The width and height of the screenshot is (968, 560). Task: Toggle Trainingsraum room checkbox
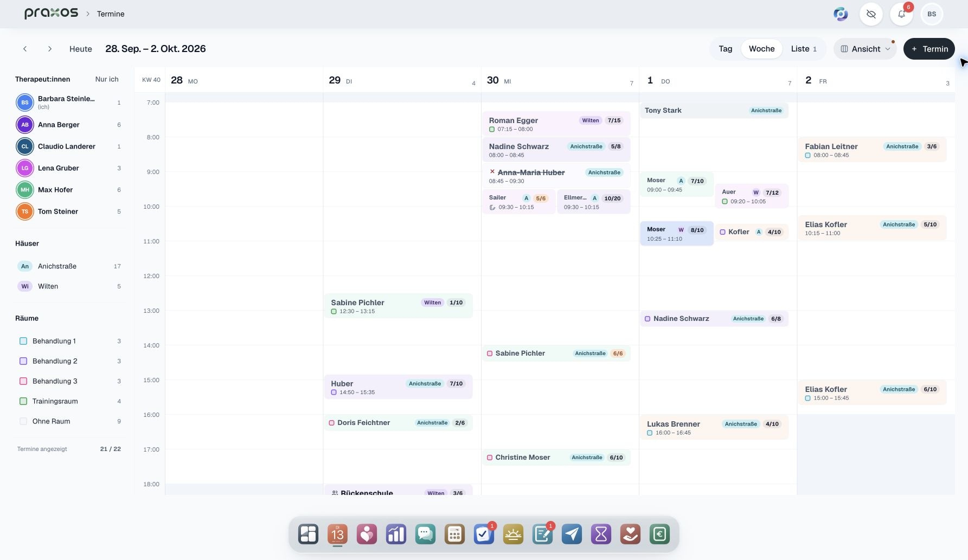click(x=23, y=401)
